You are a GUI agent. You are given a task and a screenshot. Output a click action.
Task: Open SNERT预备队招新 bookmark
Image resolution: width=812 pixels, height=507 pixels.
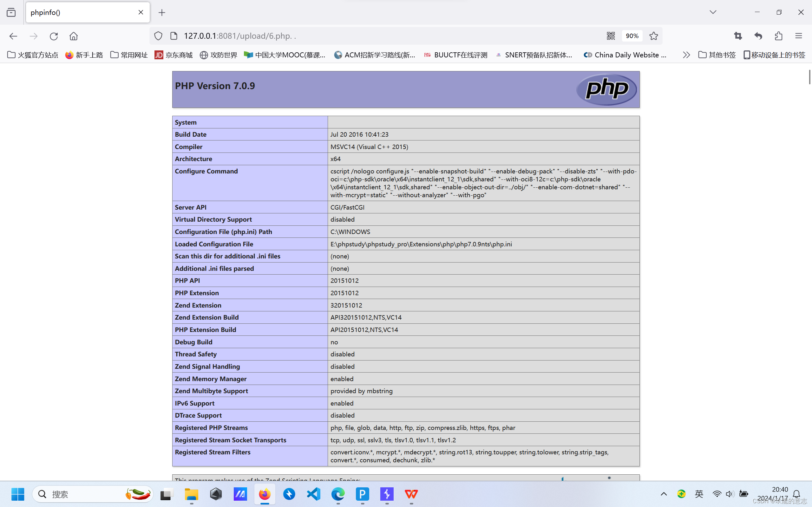534,55
